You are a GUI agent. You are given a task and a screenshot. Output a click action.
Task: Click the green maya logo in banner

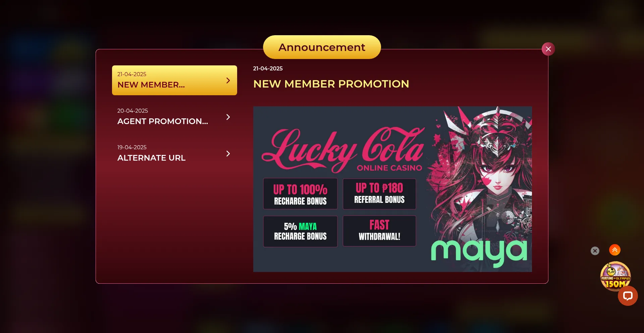479,253
